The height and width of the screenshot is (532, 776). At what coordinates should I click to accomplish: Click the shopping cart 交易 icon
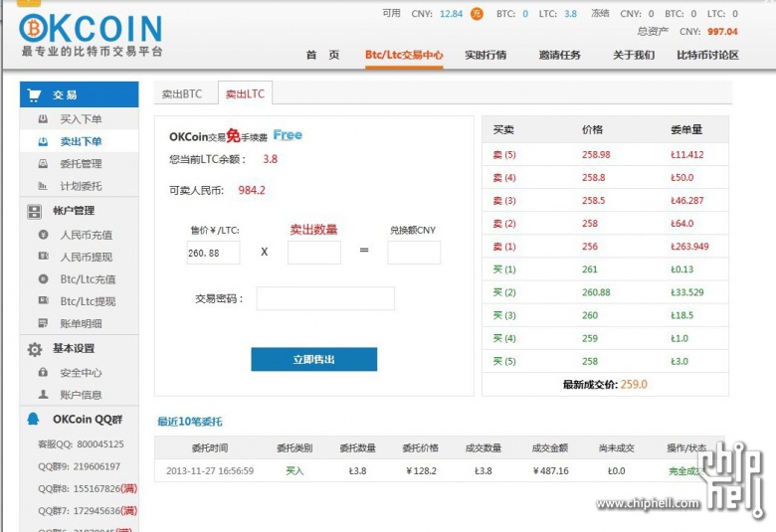(x=34, y=94)
